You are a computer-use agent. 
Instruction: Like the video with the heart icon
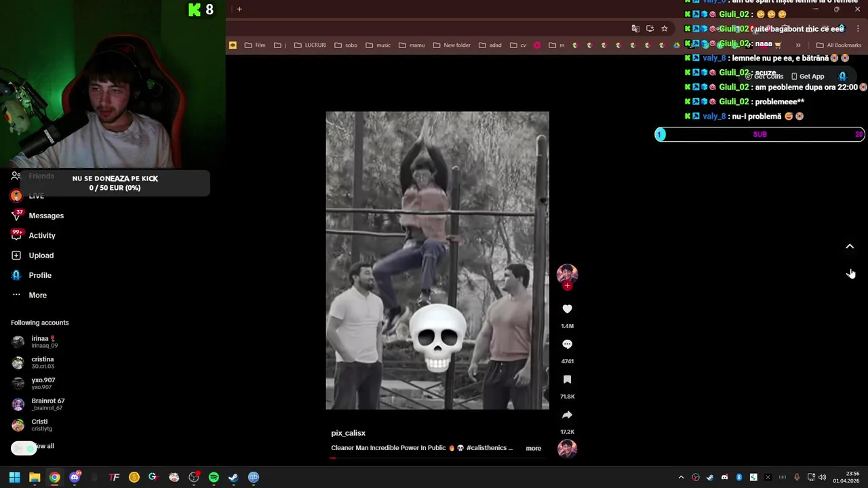point(567,309)
